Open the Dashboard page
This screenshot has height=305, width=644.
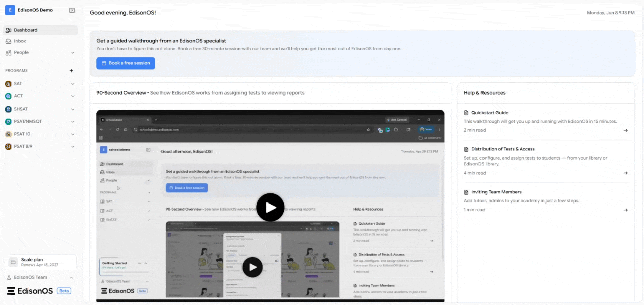(41, 30)
